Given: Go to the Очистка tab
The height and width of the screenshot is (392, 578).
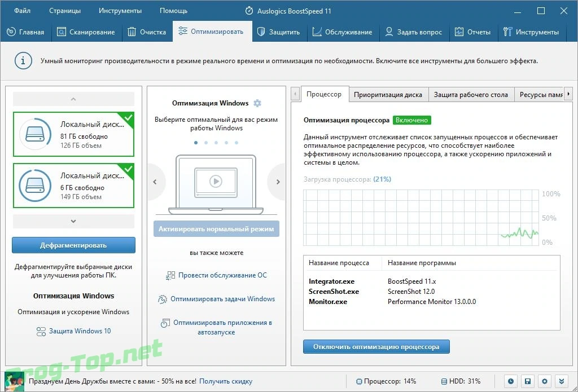Looking at the screenshot, I should coord(147,32).
